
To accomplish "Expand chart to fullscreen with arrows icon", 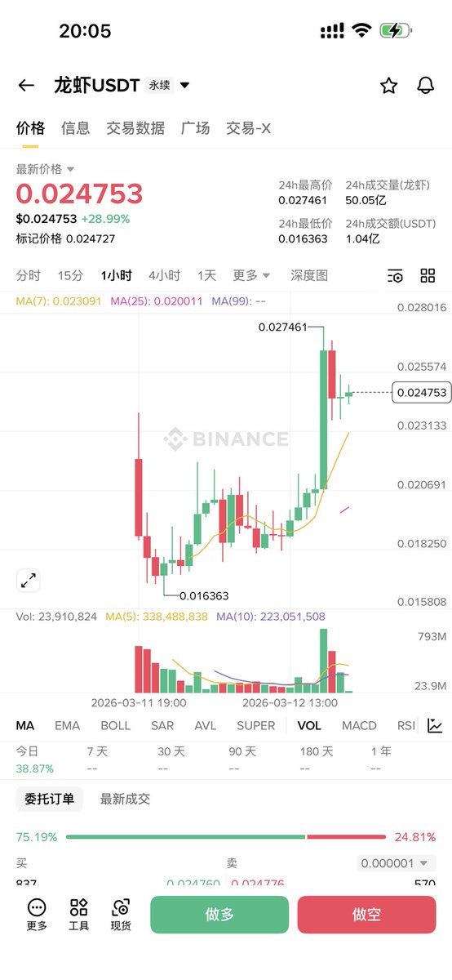I will [x=29, y=581].
